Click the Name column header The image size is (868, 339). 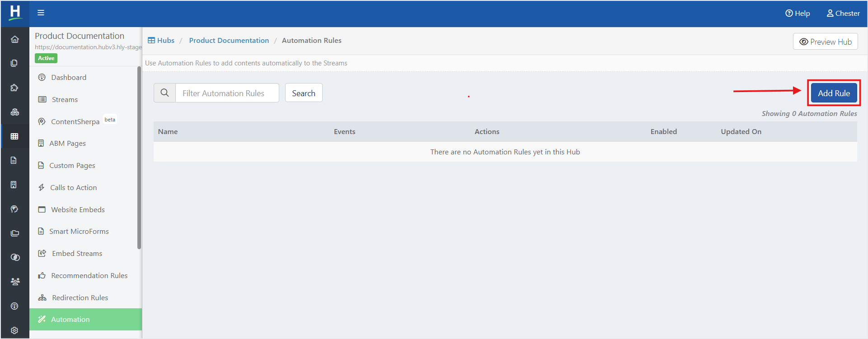point(168,132)
